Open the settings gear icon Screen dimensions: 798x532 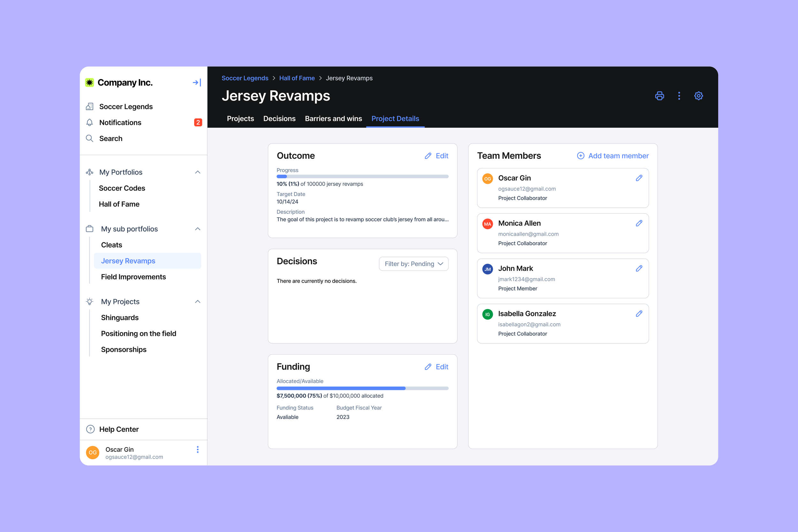click(x=698, y=96)
